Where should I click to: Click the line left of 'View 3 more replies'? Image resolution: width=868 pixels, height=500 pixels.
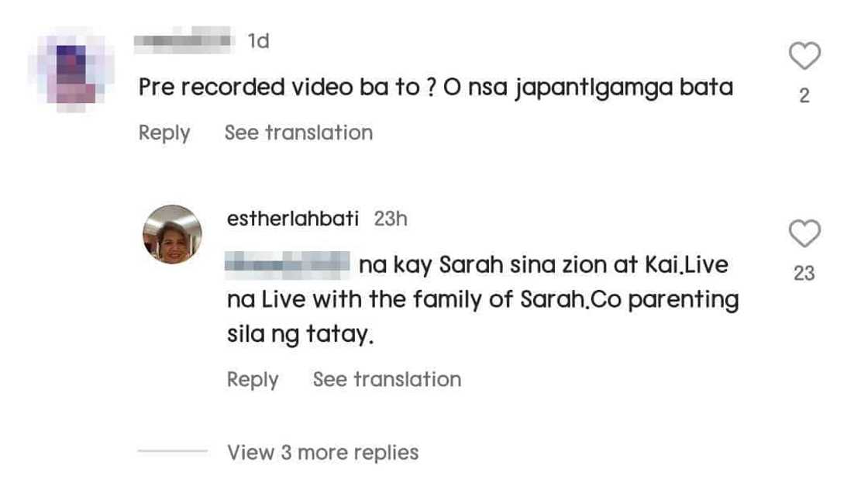click(x=172, y=452)
